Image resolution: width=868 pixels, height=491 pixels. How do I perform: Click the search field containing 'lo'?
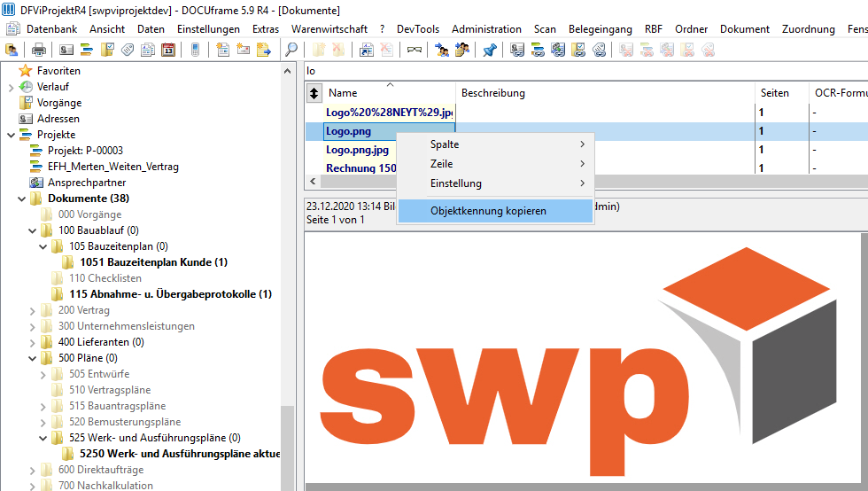[585, 71]
